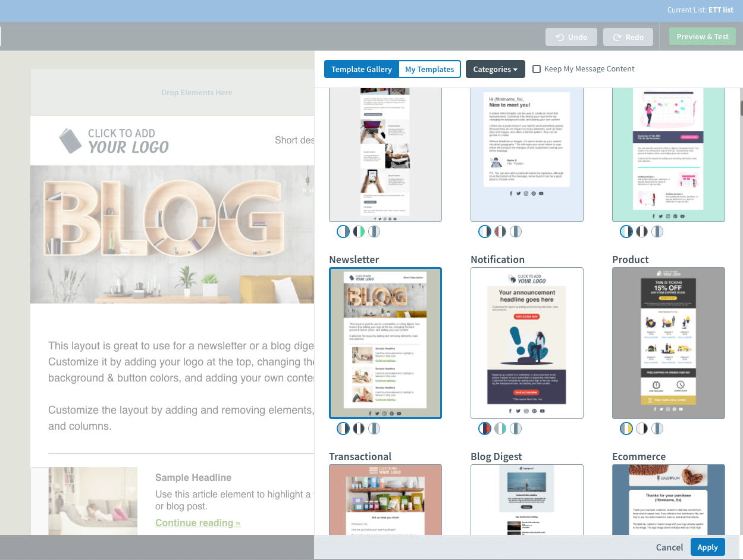Viewport: 743px width, 560px height.
Task: Click the Apply button
Action: pyautogui.click(x=708, y=547)
